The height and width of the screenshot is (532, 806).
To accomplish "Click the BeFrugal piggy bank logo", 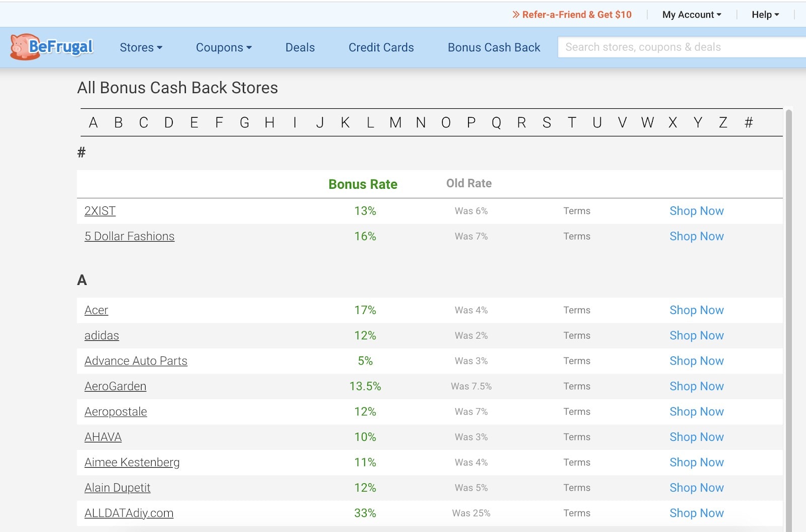I will pyautogui.click(x=52, y=47).
